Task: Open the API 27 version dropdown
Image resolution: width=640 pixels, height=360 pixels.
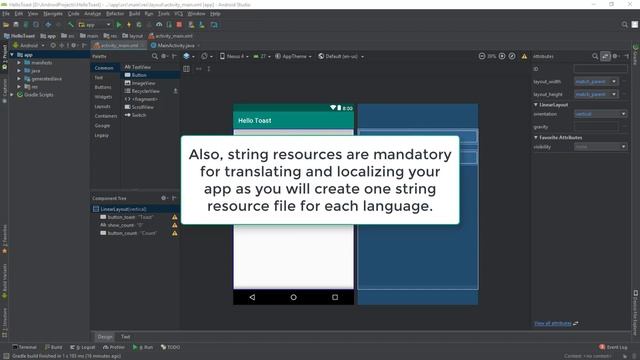Action: click(262, 56)
